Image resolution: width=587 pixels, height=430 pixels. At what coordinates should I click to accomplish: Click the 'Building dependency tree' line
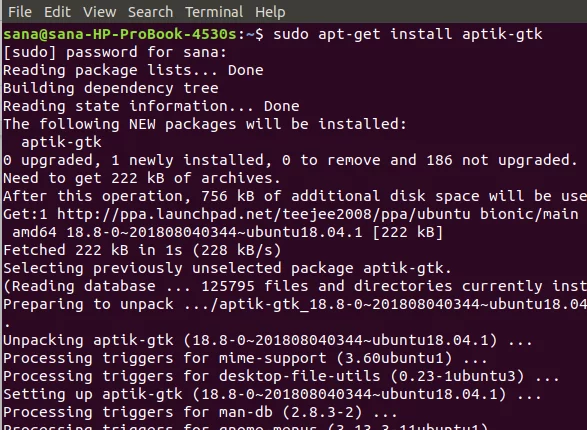[110, 88]
